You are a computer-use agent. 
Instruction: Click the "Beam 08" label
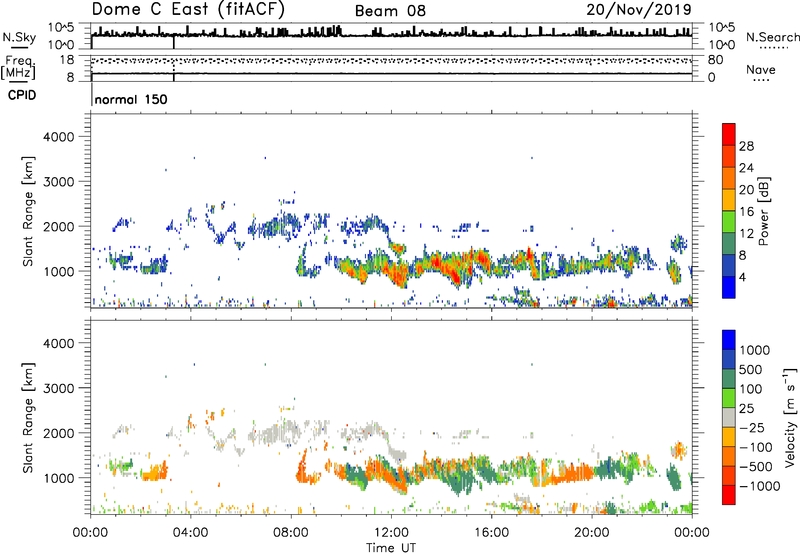(390, 11)
